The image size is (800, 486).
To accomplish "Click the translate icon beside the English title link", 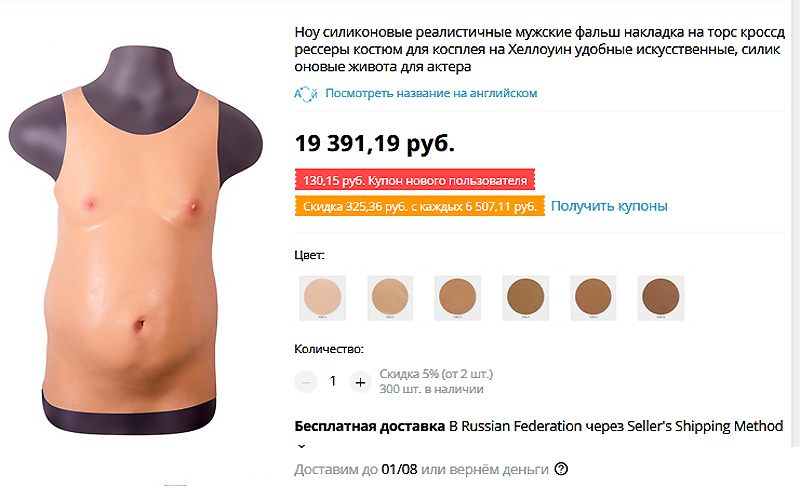I will (x=306, y=94).
